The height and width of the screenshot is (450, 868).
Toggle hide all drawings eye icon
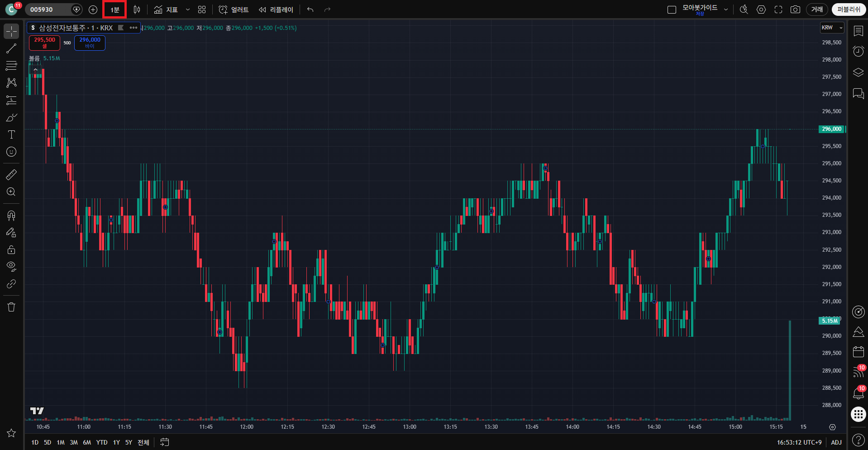pos(11,266)
